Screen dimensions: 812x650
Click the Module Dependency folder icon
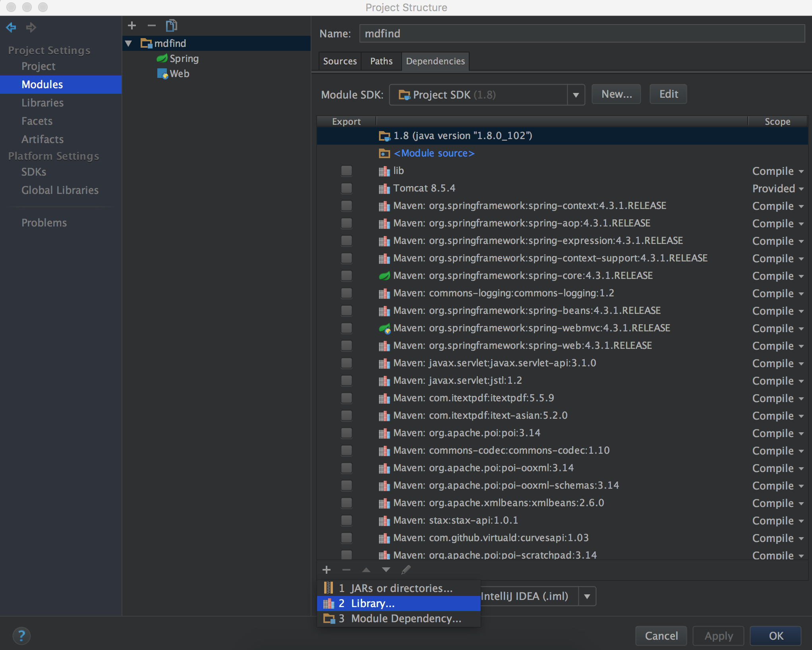[329, 619]
